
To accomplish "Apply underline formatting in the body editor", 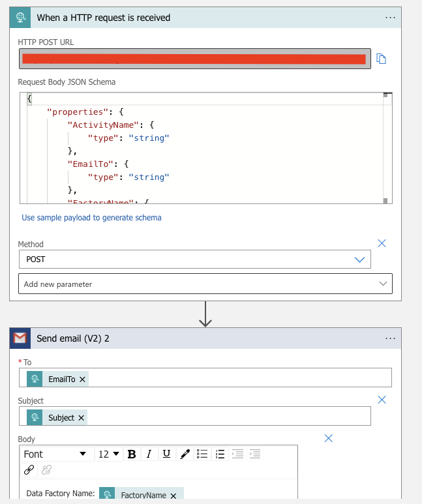I will (x=166, y=454).
